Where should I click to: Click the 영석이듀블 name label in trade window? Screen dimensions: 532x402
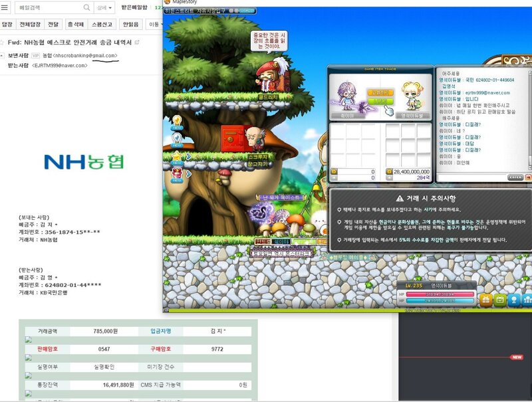tap(412, 116)
